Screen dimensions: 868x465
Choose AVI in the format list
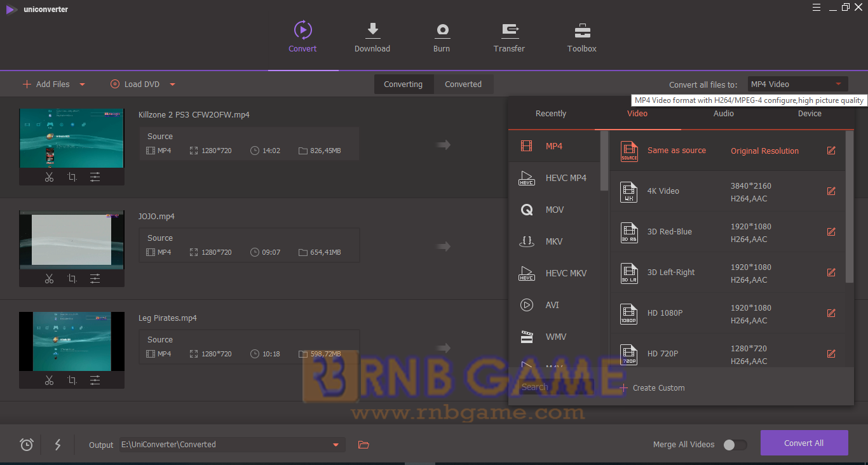click(554, 305)
